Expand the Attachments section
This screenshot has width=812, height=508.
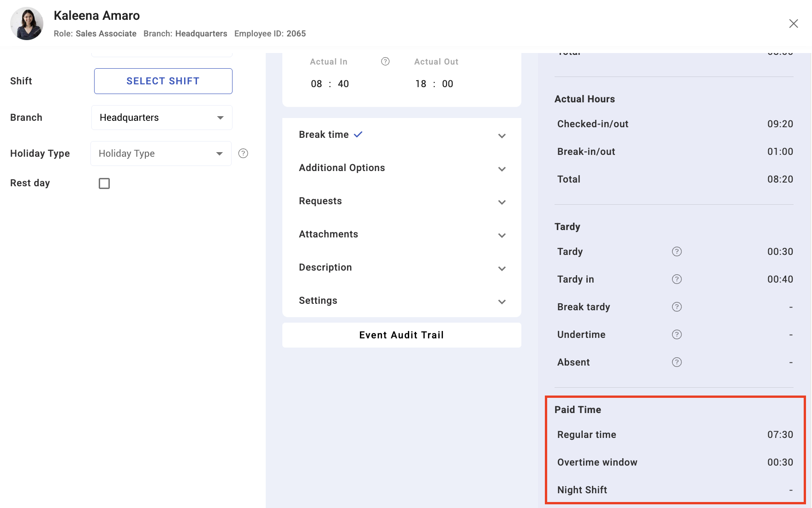402,234
